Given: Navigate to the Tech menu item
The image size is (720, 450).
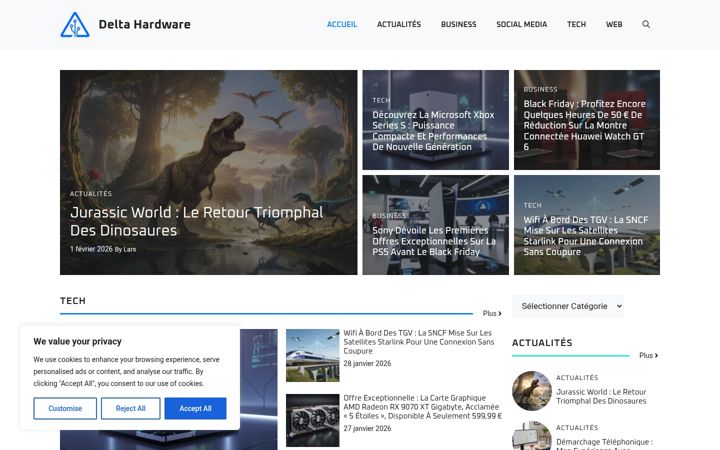Looking at the screenshot, I should coord(576,24).
